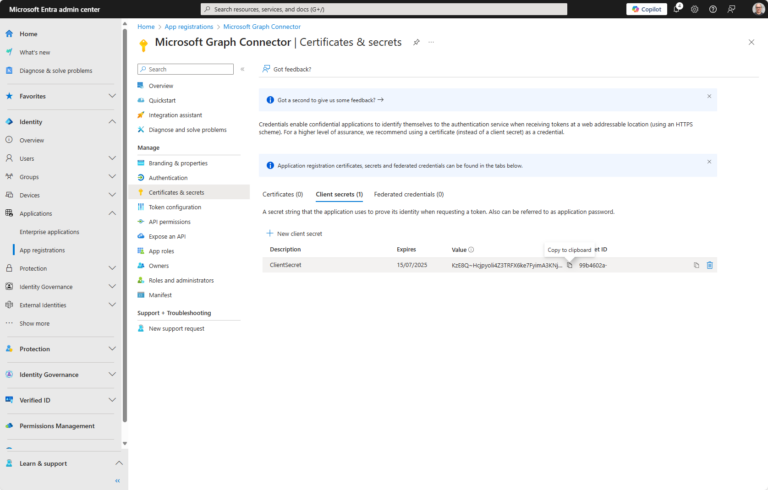Open API permissions
This screenshot has width=768, height=490.
click(169, 222)
